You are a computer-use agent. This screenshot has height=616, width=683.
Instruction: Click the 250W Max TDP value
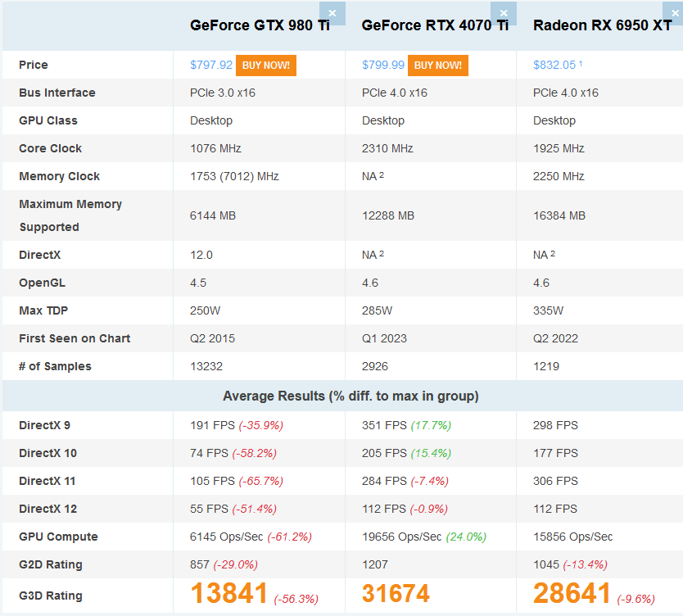206,310
